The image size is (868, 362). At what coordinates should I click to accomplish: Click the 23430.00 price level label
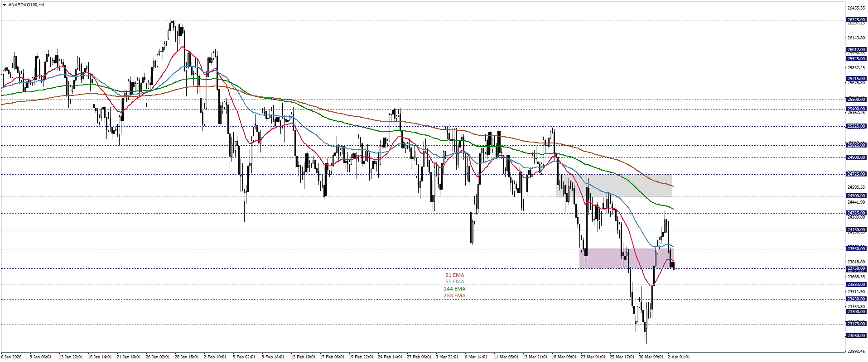point(856,299)
